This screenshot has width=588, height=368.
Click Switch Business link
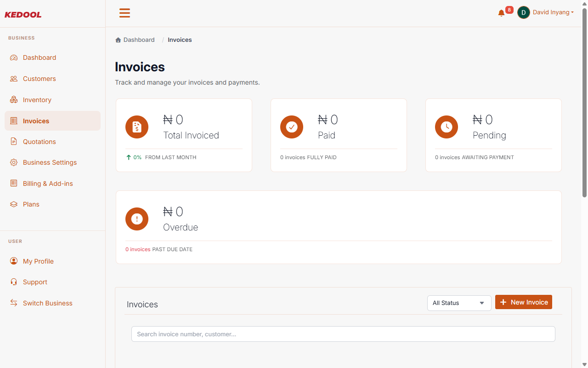pos(53,303)
